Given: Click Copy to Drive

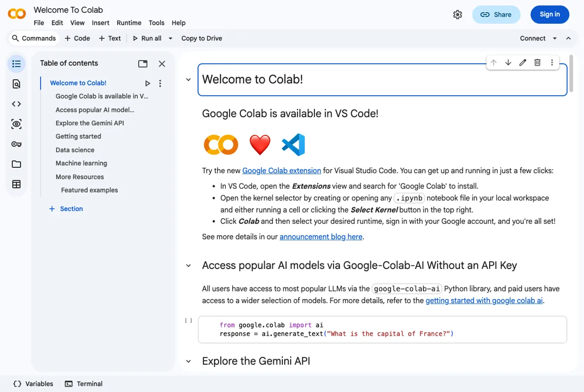Looking at the screenshot, I should pyautogui.click(x=201, y=38).
